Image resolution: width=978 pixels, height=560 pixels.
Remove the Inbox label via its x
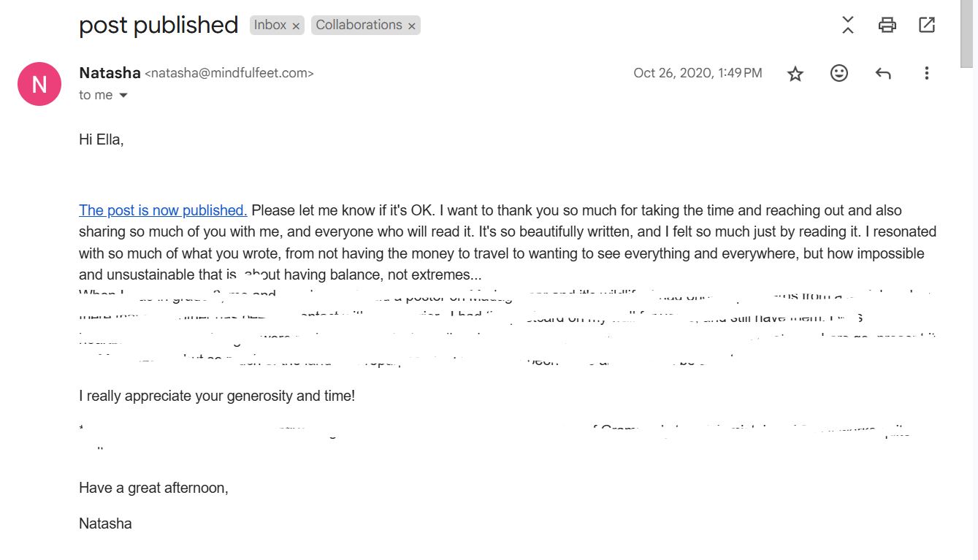[296, 26]
